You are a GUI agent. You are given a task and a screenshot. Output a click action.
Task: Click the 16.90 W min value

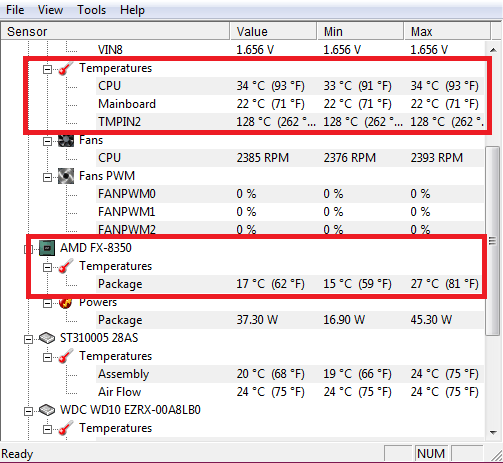pyautogui.click(x=344, y=320)
